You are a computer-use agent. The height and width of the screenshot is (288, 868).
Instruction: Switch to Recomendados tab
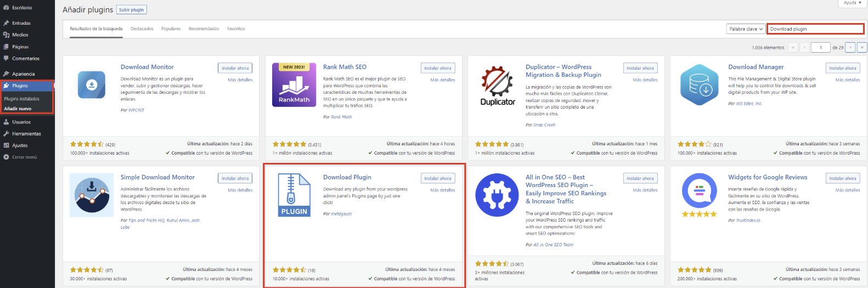coord(204,29)
